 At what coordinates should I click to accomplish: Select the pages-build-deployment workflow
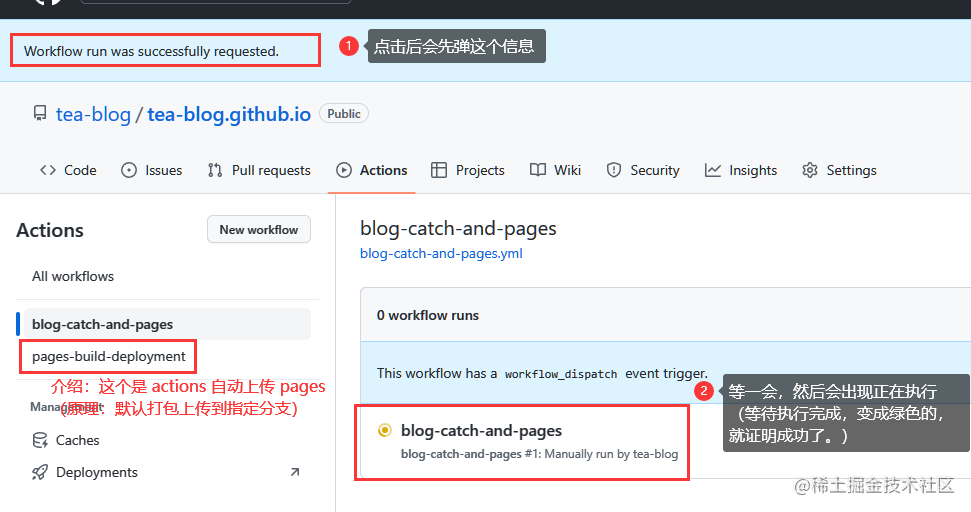click(x=108, y=356)
